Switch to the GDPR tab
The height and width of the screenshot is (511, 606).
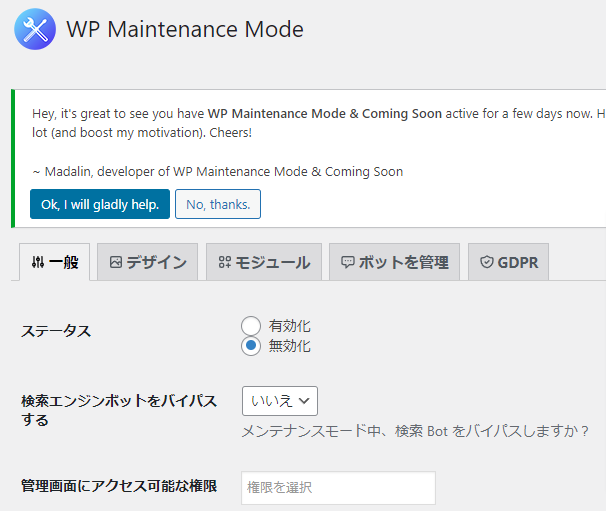pyautogui.click(x=508, y=263)
